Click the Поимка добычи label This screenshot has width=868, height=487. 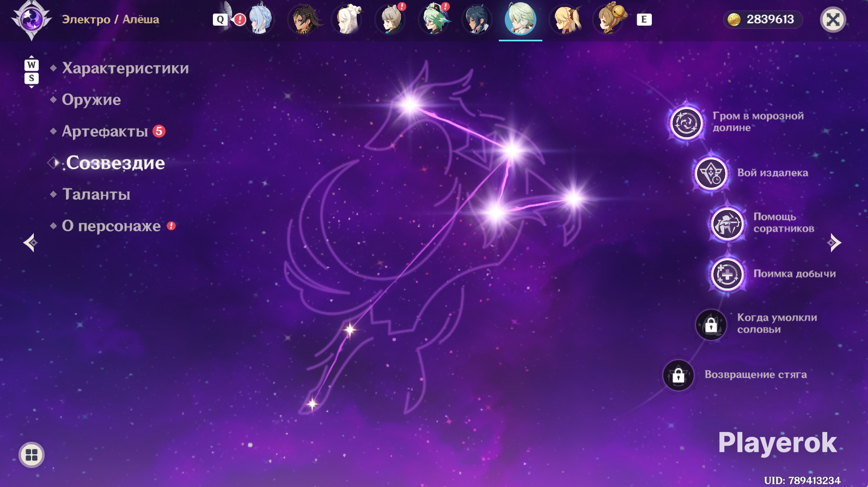coord(794,274)
